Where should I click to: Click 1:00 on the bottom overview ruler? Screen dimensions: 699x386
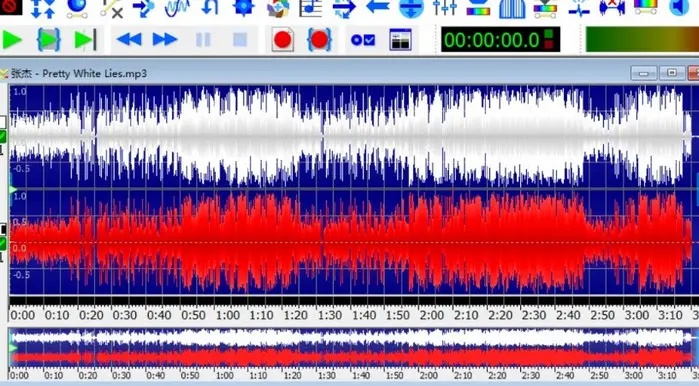tap(225, 376)
